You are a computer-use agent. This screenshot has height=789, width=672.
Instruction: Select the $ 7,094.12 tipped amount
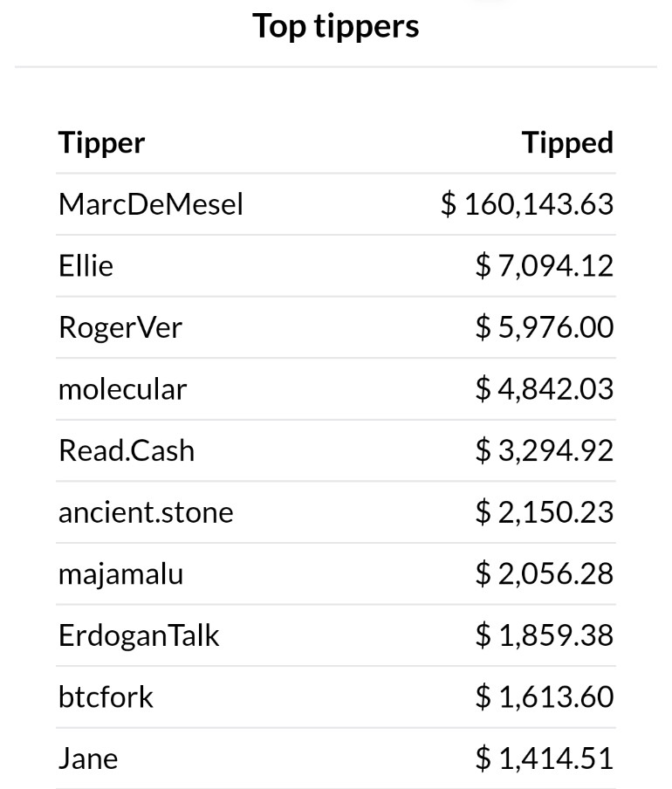pos(545,265)
